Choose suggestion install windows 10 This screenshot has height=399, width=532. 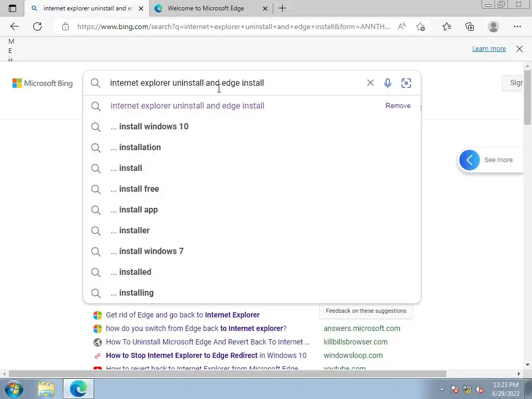252,127
